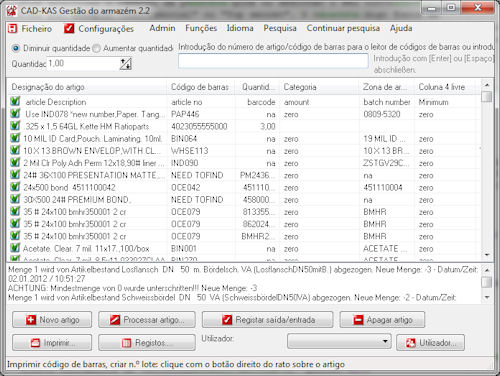Open the Utilizador dropdown list
The height and width of the screenshot is (376, 500).
[339, 341]
